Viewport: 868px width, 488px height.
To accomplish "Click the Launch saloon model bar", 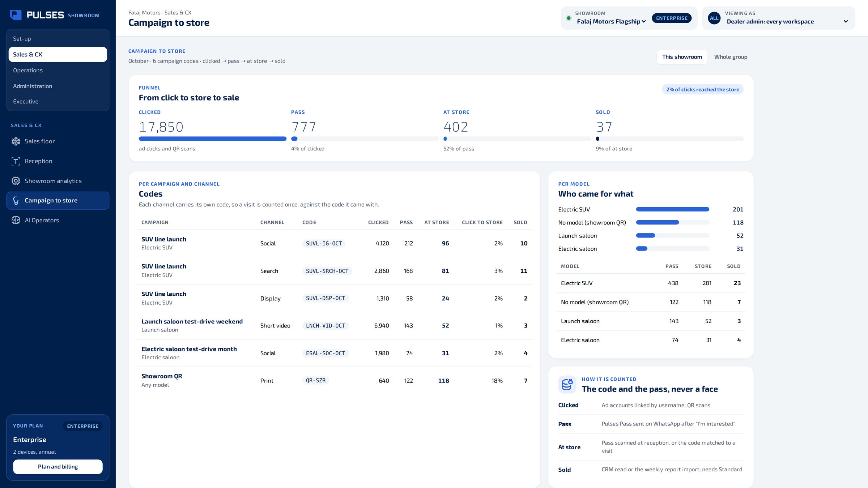I will point(672,236).
